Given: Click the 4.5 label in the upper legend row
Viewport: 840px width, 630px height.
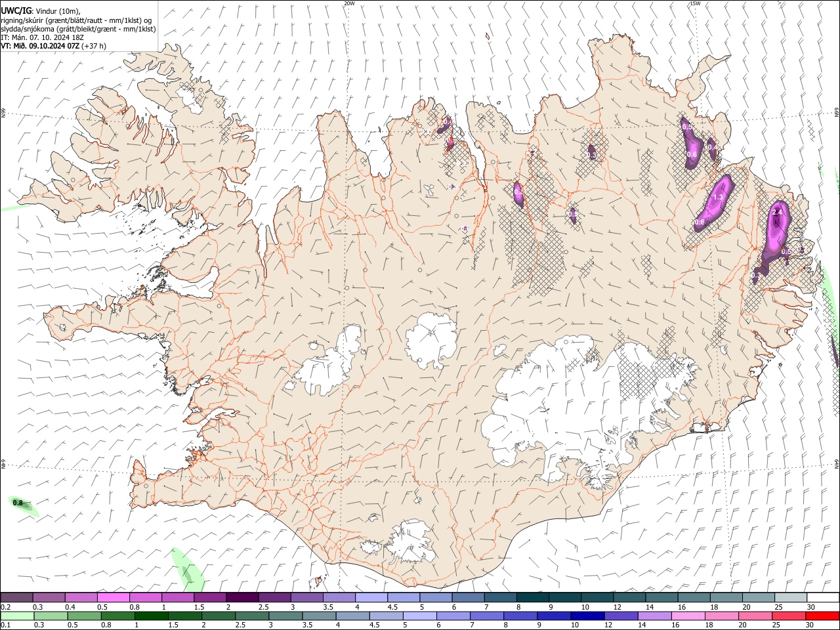Looking at the screenshot, I should tap(392, 607).
